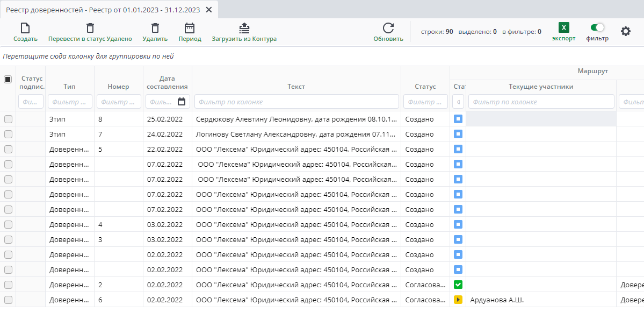The height and width of the screenshot is (312, 644).
Task: Sort by Текущие участники column header
Action: 541,87
